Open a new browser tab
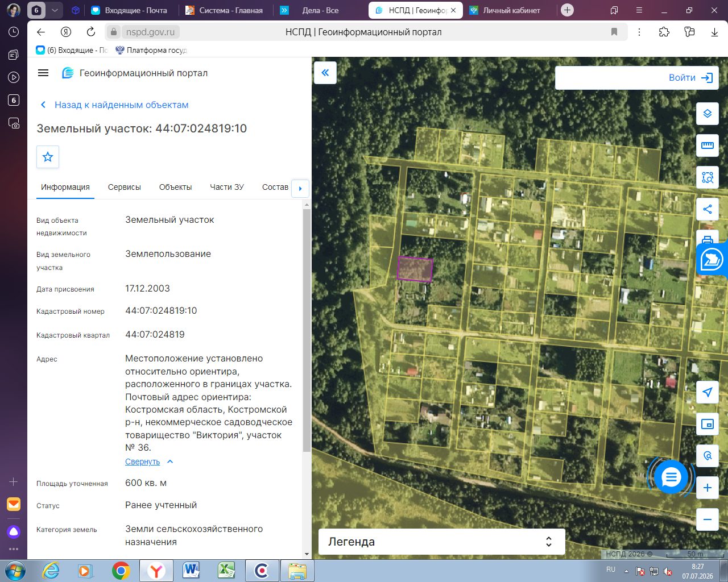The width and height of the screenshot is (728, 582). pos(567,10)
